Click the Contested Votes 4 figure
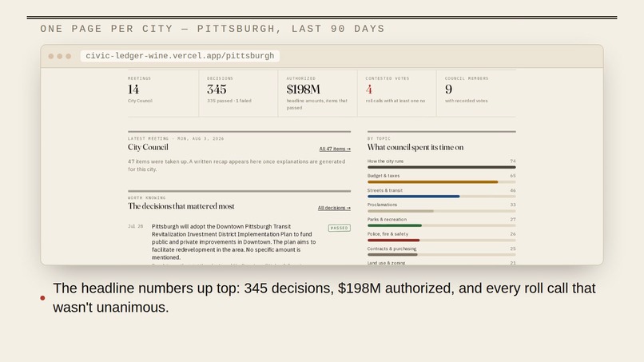The image size is (644, 362). (x=369, y=90)
